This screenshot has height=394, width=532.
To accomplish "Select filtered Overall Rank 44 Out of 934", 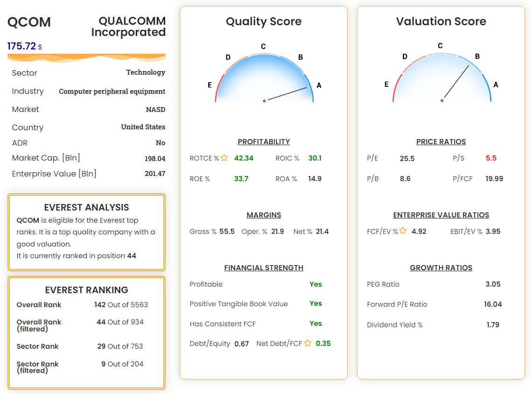I will coord(120,322).
